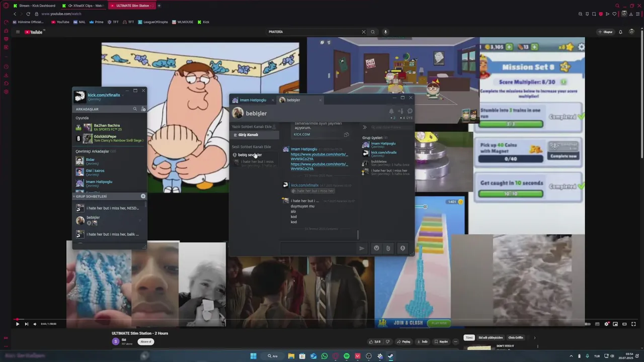Close the bebişler chat tab
The height and width of the screenshot is (362, 644).
(x=320, y=100)
